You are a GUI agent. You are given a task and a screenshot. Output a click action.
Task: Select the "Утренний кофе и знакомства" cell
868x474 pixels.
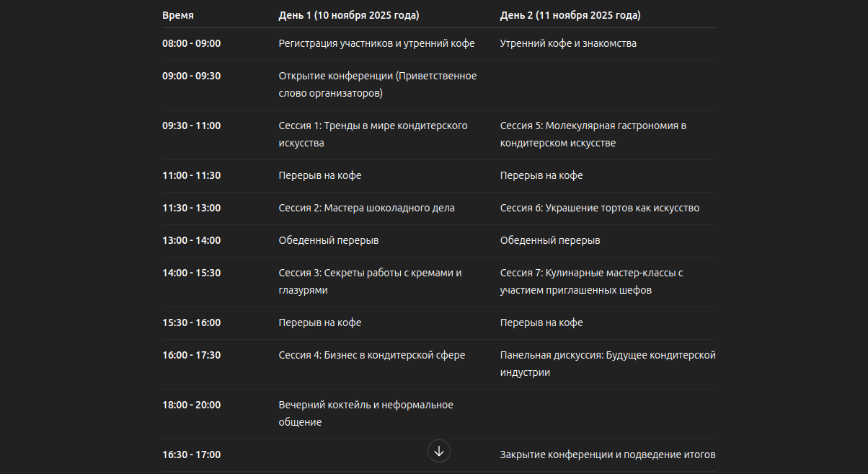click(x=568, y=43)
